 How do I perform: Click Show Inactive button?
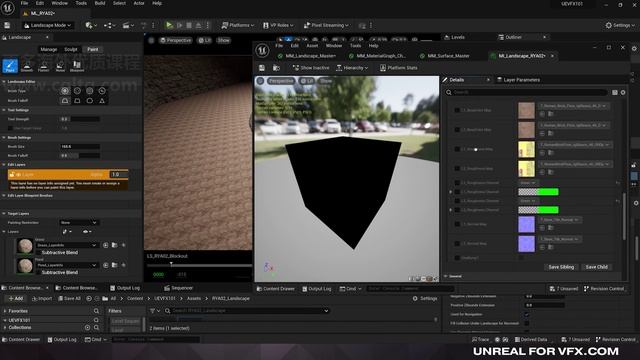[311, 68]
